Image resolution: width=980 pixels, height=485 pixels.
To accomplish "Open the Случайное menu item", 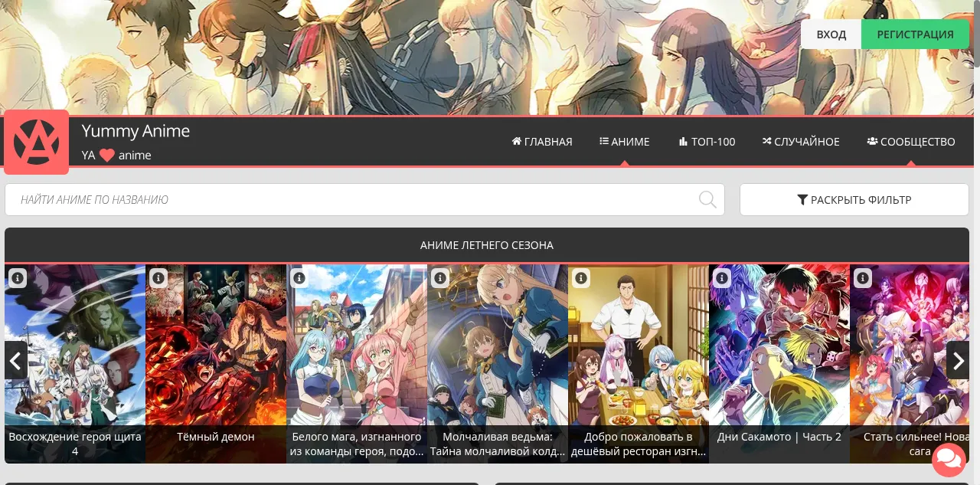I will pos(801,142).
